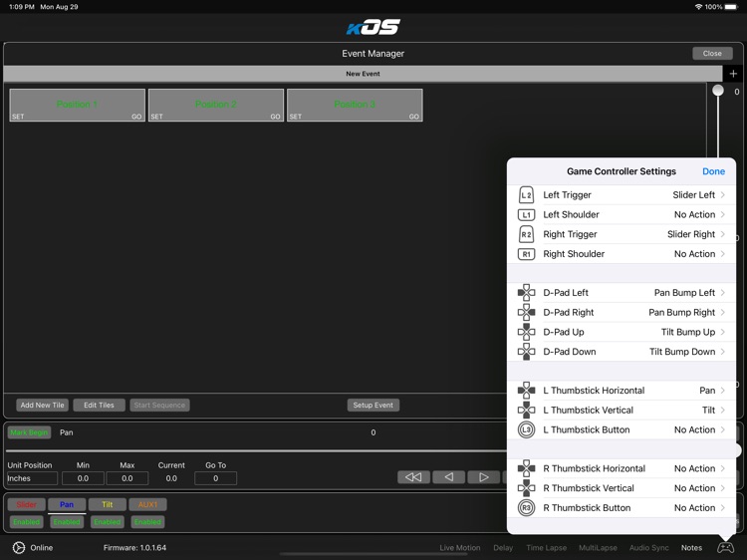Switch to Notes tab
747x560 pixels.
coord(691,548)
